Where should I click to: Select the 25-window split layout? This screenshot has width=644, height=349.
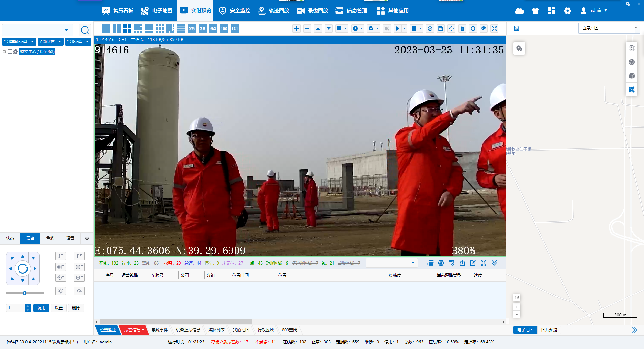click(x=192, y=28)
